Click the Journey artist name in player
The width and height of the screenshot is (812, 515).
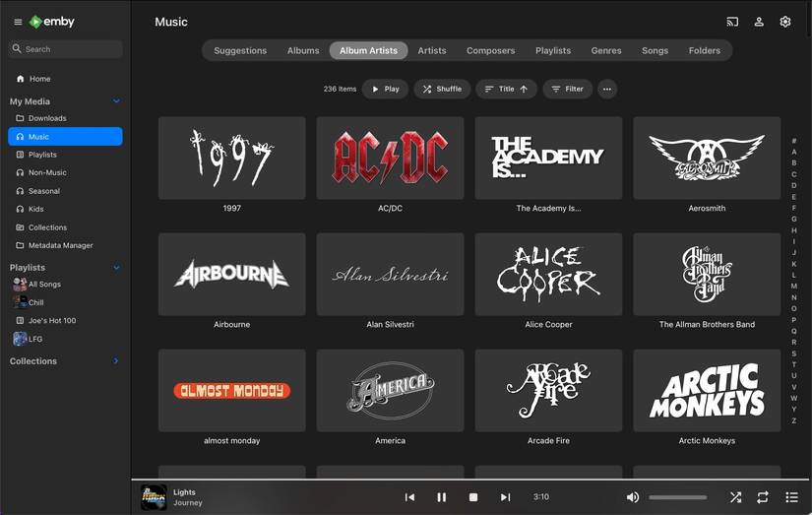point(187,502)
